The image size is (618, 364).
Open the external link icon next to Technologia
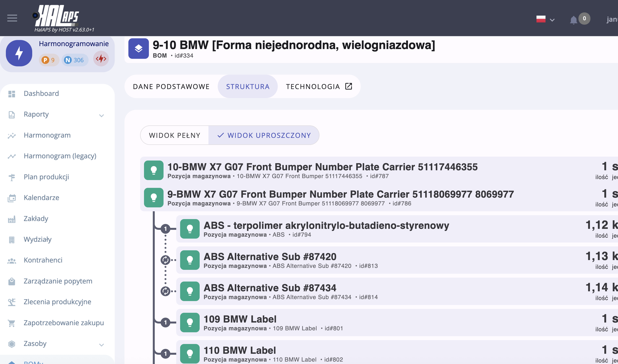click(x=348, y=86)
